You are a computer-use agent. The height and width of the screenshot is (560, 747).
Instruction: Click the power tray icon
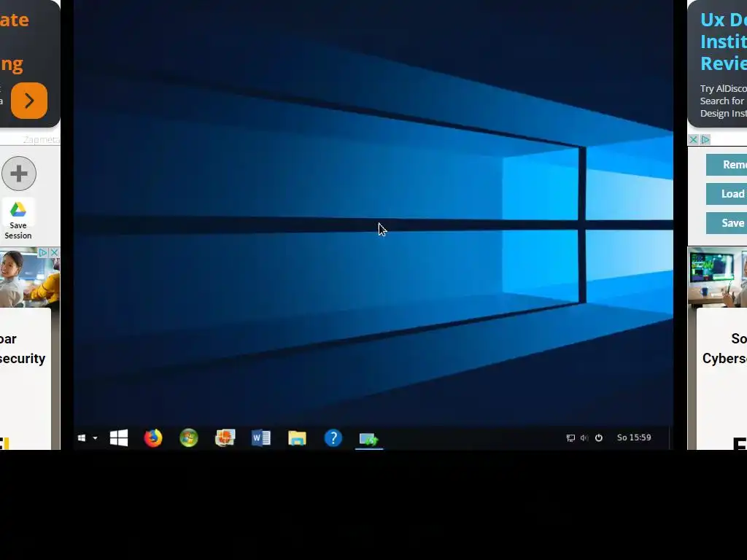point(599,437)
